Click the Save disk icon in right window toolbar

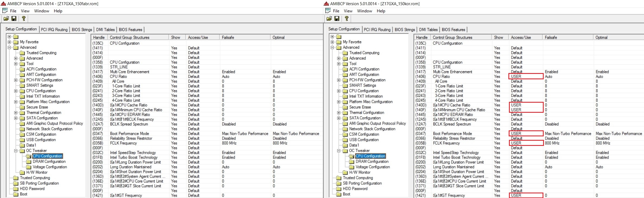coord(337,18)
